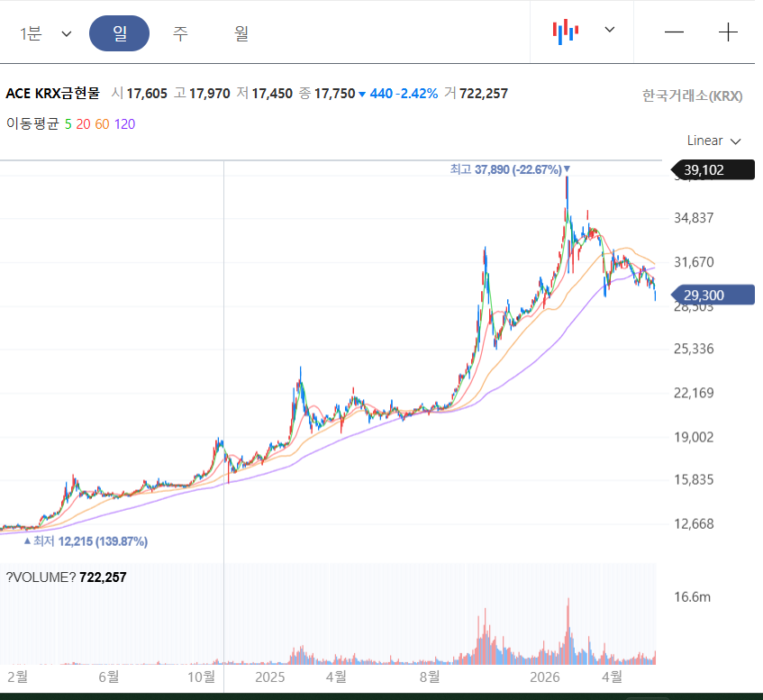Click the 60-day moving average label
Screen dimensions: 763x700
point(102,124)
